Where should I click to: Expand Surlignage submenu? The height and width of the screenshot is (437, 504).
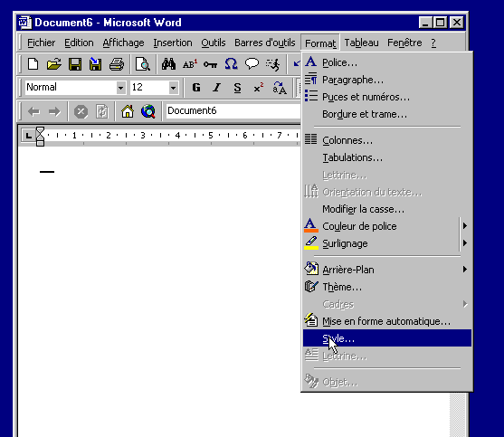click(465, 242)
